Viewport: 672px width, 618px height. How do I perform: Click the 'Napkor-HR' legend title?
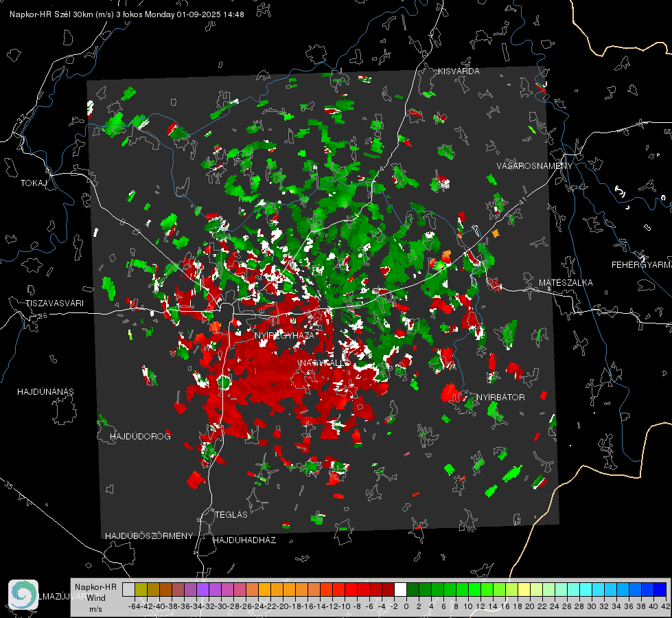(x=95, y=587)
